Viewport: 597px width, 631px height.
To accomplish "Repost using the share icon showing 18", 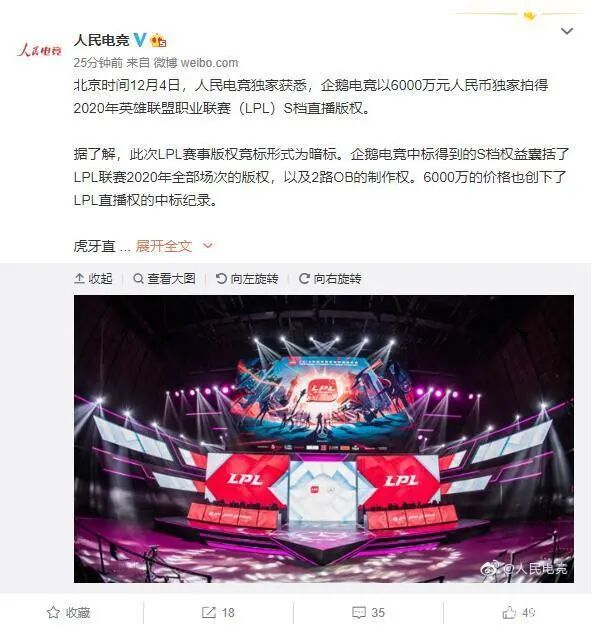I will click(218, 613).
